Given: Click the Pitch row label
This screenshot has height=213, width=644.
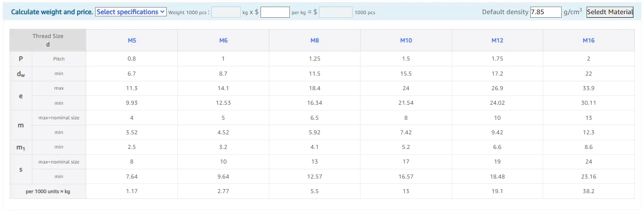Looking at the screenshot, I should point(59,59).
